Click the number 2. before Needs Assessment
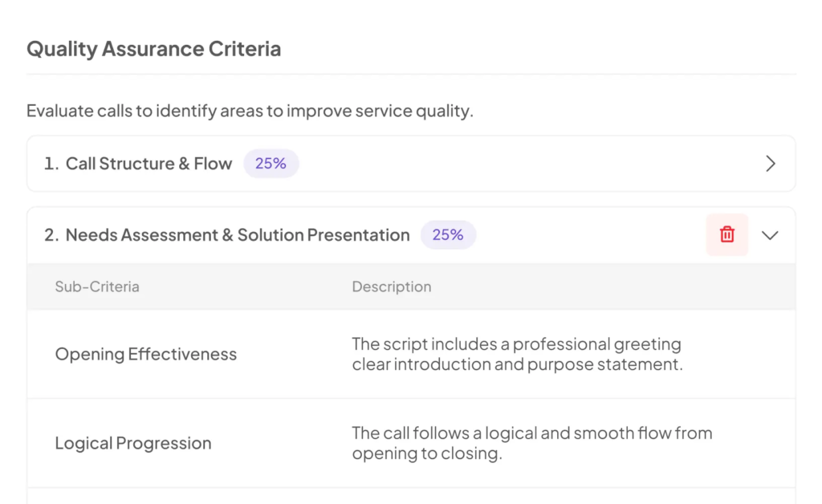This screenshot has width=822, height=504. (51, 234)
